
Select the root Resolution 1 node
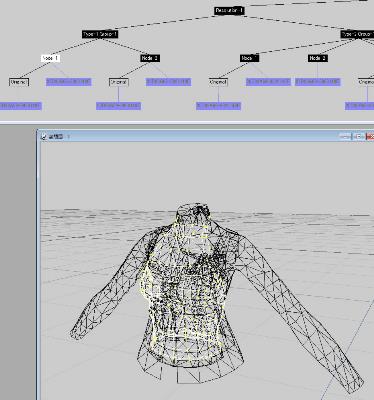[229, 11]
